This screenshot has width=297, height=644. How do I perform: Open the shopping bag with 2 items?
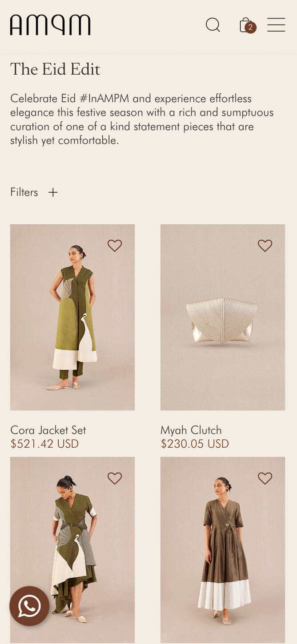coord(246,25)
